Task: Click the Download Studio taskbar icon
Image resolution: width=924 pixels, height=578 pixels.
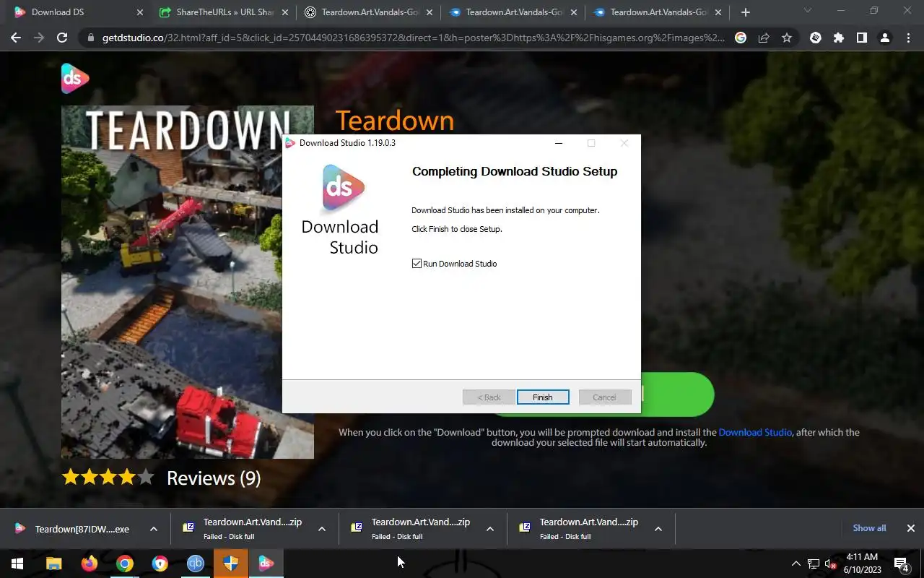Action: point(266,564)
